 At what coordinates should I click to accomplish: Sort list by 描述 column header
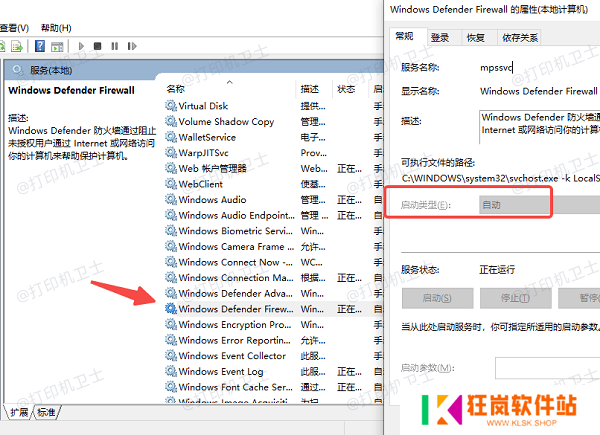[310, 89]
